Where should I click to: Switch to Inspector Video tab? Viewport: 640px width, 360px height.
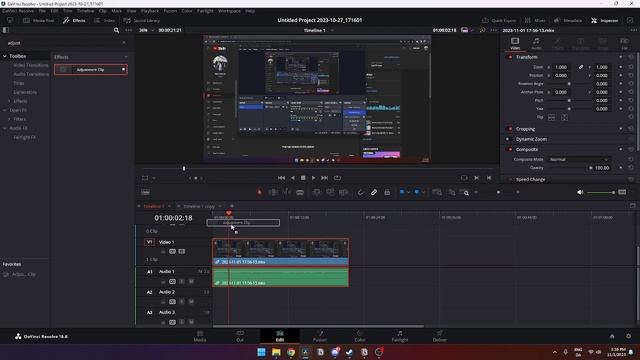pyautogui.click(x=515, y=43)
